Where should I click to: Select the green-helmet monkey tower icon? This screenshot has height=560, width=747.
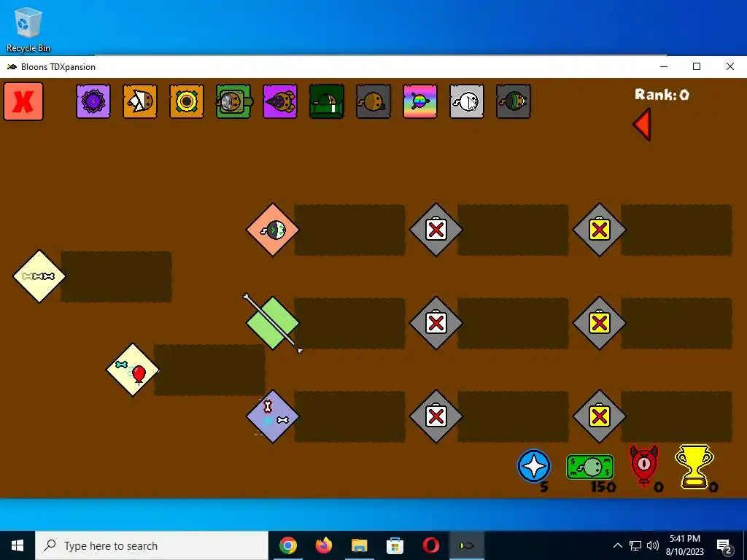tap(514, 101)
